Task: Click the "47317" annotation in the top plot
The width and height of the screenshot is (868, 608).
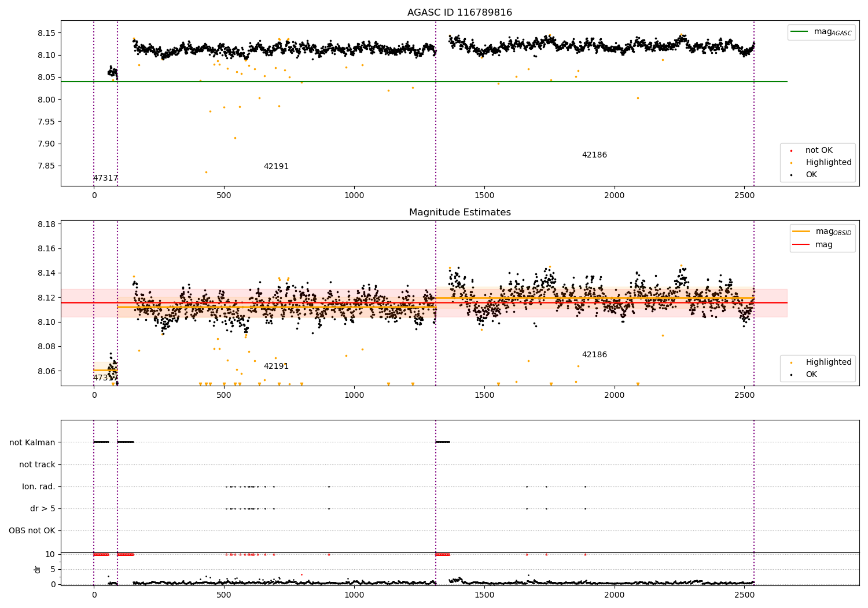Action: pyautogui.click(x=105, y=178)
